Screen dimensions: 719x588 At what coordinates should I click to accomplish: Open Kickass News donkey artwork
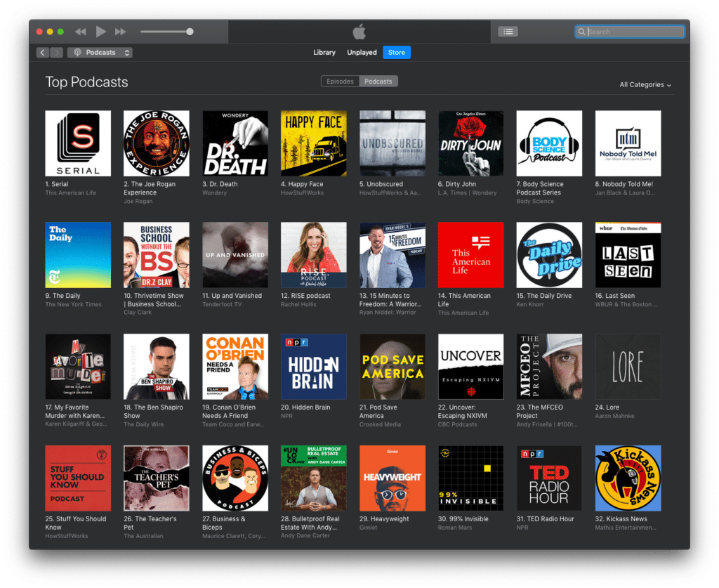[x=628, y=478]
